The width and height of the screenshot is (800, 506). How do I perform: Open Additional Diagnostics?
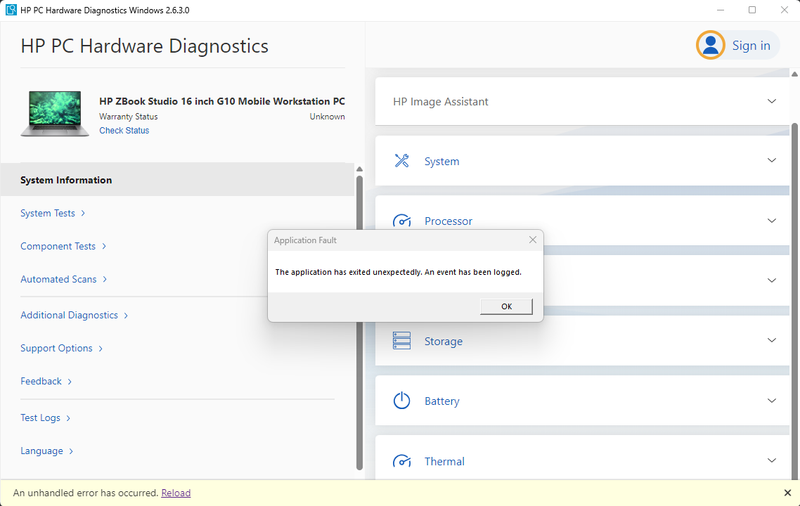74,315
